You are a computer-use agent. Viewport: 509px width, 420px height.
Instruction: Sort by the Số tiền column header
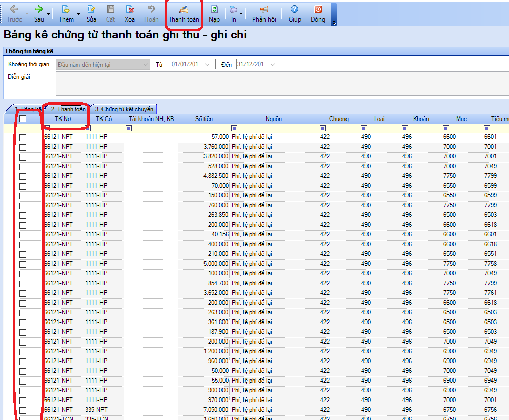(204, 119)
